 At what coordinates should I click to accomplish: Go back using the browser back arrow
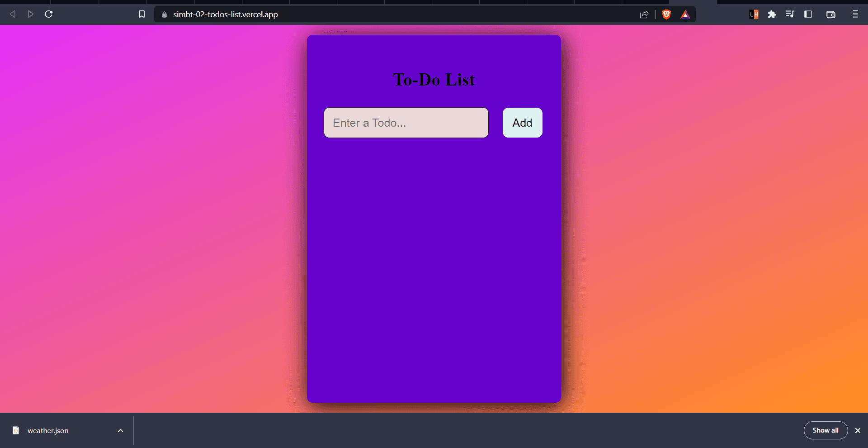pyautogui.click(x=13, y=14)
